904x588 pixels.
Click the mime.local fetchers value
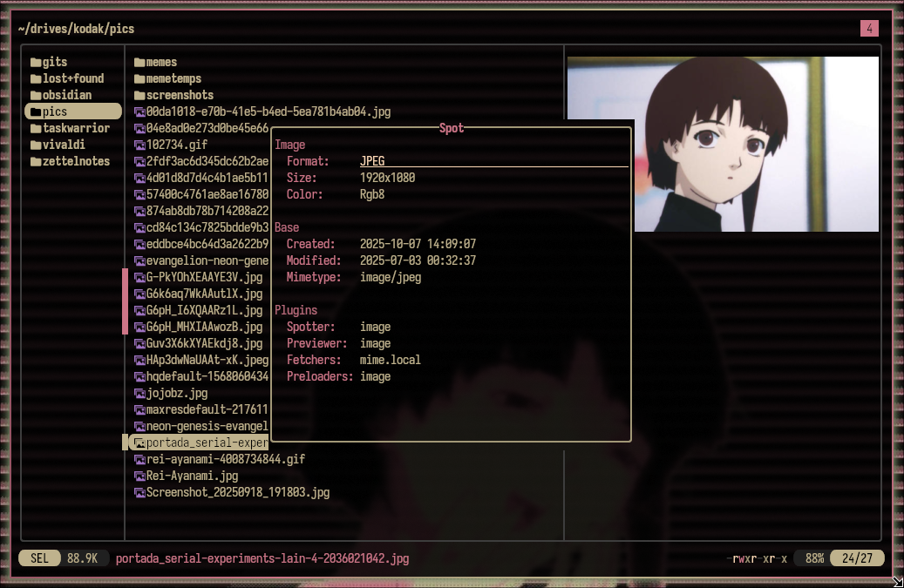click(391, 360)
